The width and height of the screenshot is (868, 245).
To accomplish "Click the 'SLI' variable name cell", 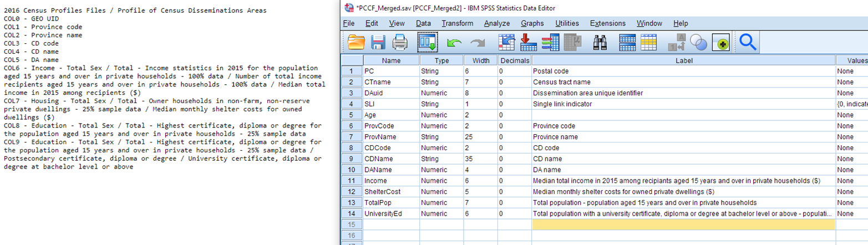I will tap(391, 104).
